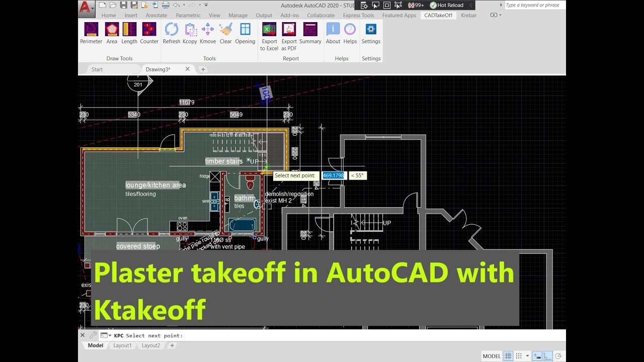Open the Express Tools ribbon tab
This screenshot has width=644, height=362.
[x=358, y=15]
